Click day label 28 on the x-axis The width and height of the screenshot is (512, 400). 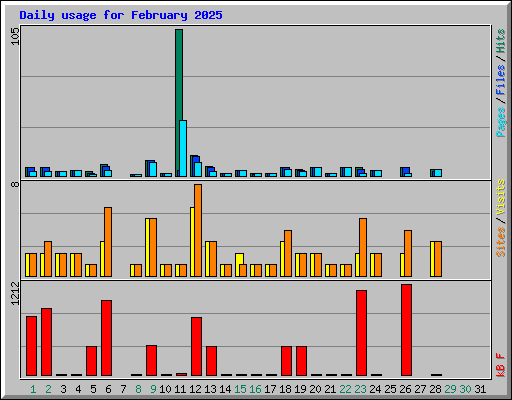[x=435, y=389]
